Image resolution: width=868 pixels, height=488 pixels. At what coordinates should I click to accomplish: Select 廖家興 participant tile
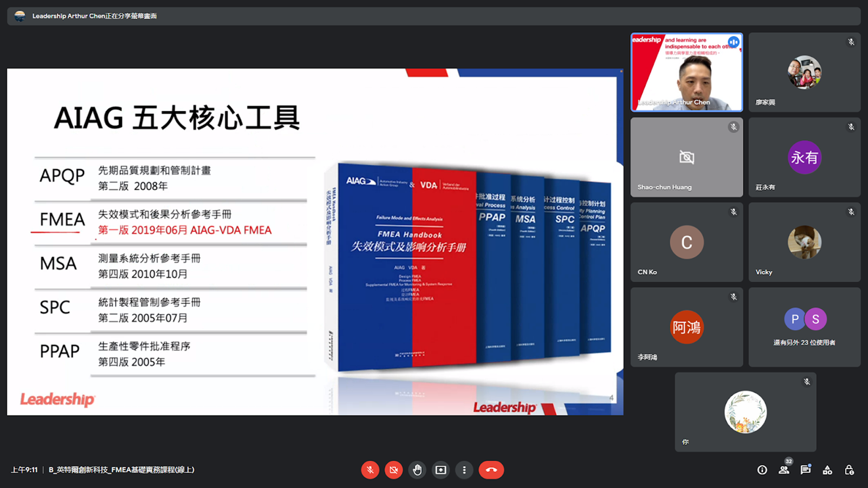804,72
